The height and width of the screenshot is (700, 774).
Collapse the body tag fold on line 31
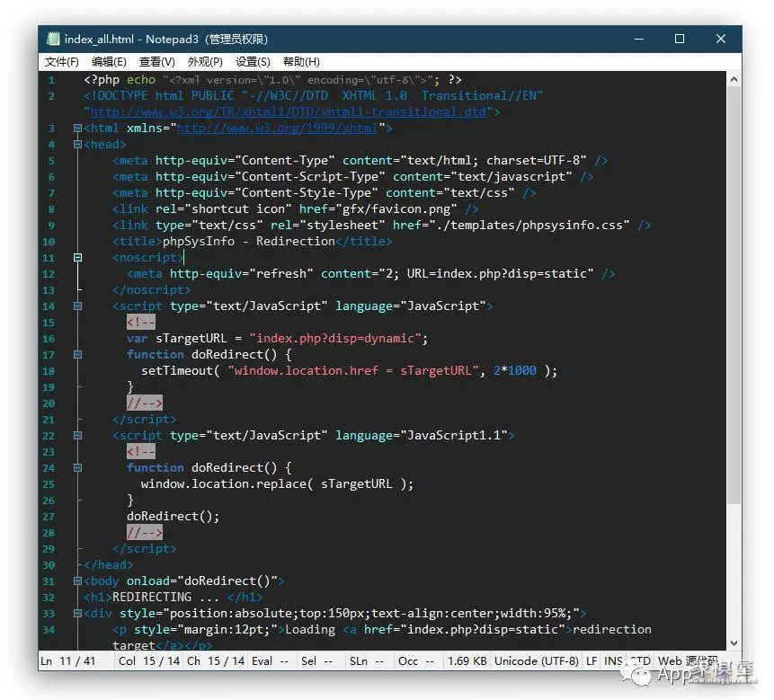(x=77, y=581)
